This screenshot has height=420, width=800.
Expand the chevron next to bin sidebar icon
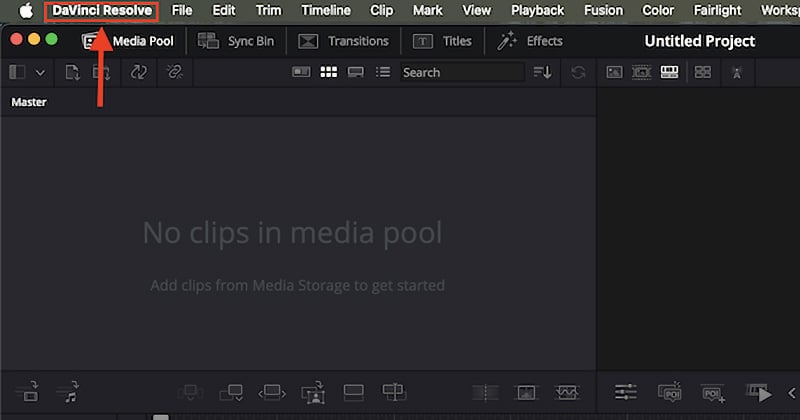(40, 72)
